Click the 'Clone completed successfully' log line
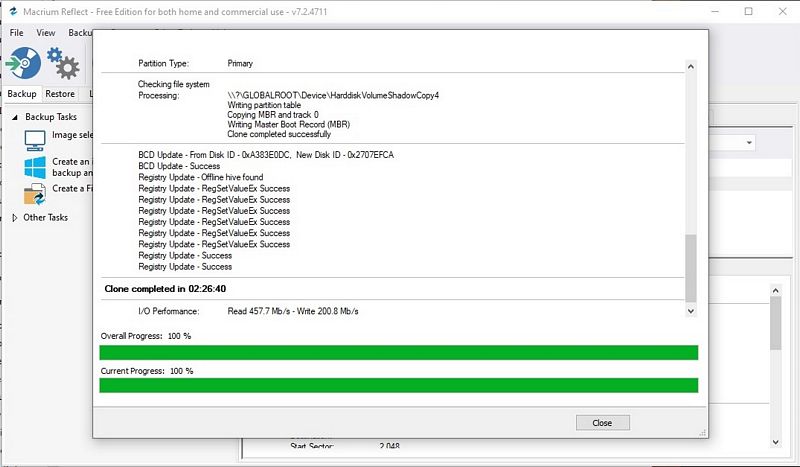Viewport: 800px width, 467px height. tap(279, 134)
